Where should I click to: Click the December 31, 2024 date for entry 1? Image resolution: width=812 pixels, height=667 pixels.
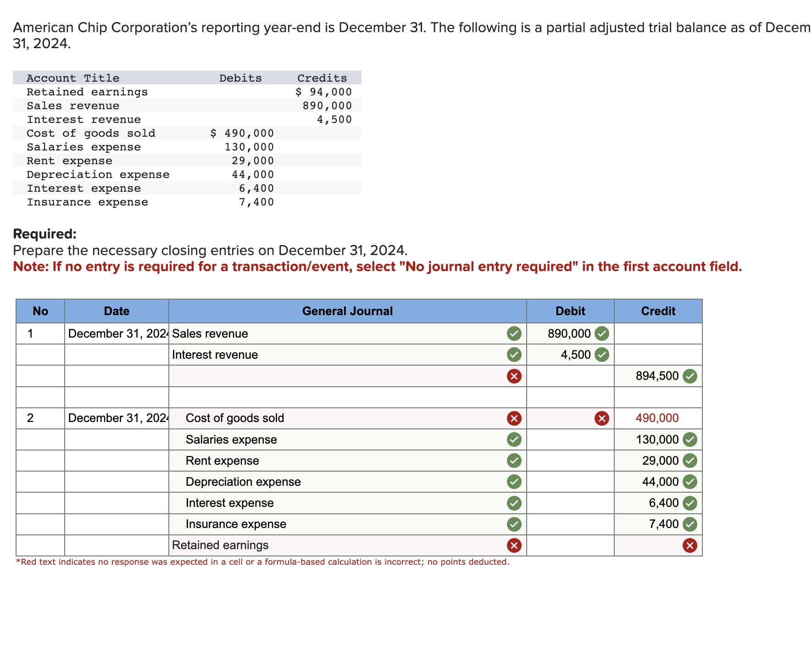(118, 333)
